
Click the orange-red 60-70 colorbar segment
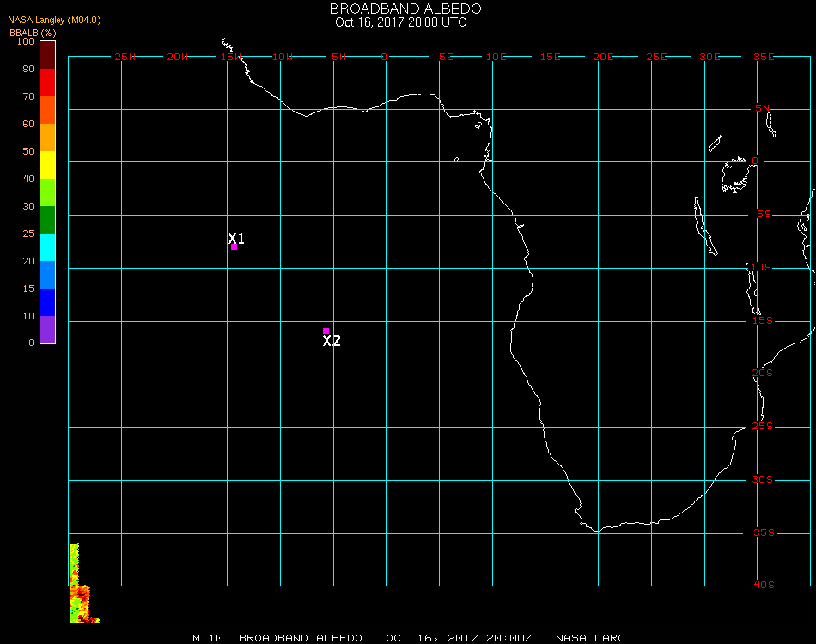[x=47, y=110]
